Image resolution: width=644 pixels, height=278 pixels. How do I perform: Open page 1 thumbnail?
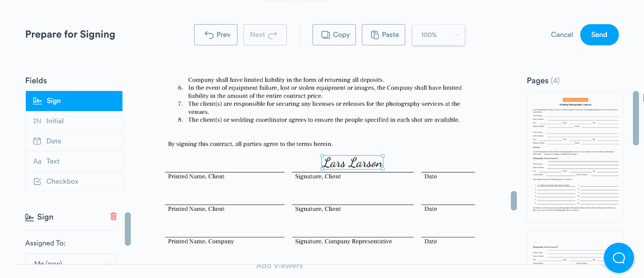coord(575,156)
